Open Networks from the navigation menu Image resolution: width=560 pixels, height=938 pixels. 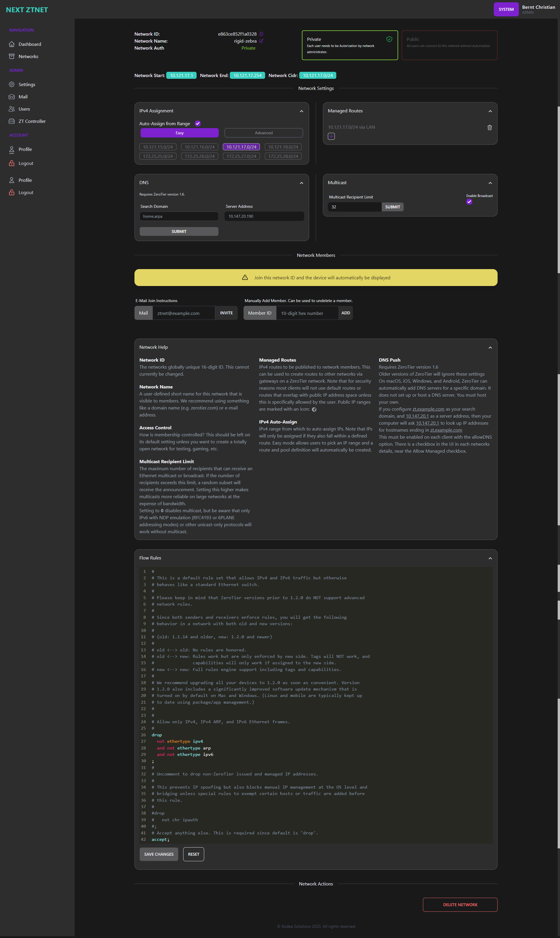point(28,57)
